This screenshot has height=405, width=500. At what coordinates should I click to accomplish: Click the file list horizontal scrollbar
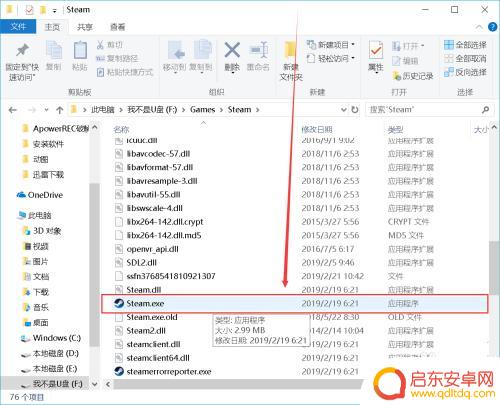click(x=238, y=384)
